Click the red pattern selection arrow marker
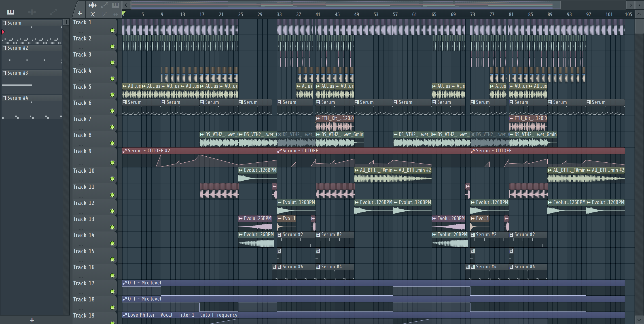644x324 pixels. [x=3, y=32]
